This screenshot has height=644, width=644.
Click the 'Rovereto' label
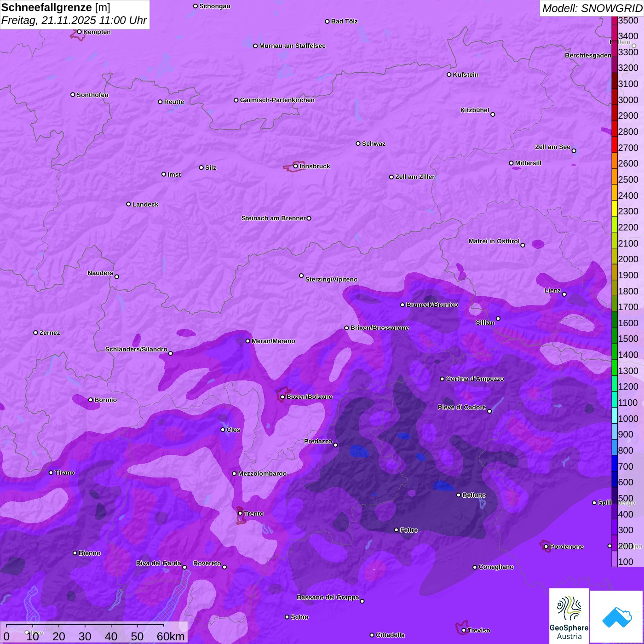(x=207, y=563)
